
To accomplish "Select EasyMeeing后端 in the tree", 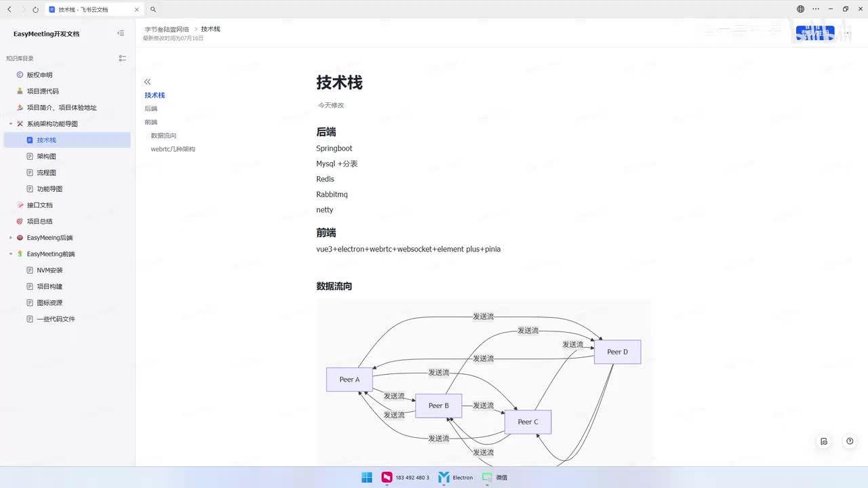I will coord(50,238).
